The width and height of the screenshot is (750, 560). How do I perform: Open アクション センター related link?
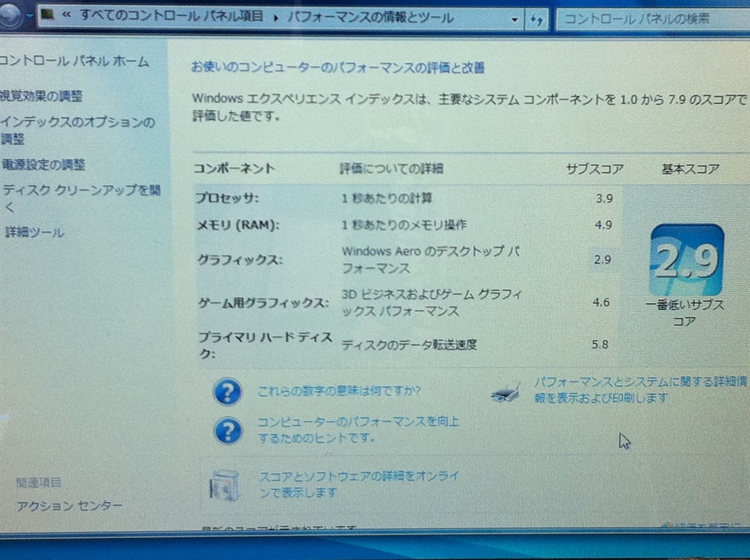[70, 506]
